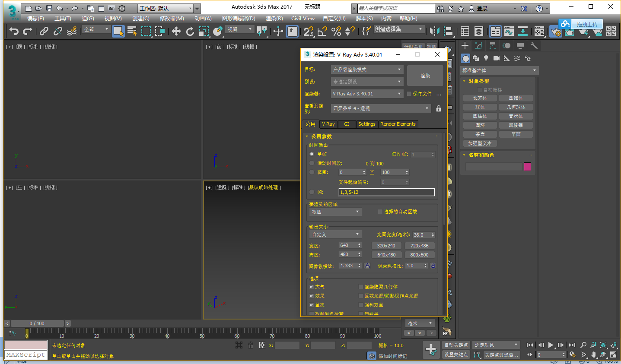Switch to the Hierarchy panel tab
Image resolution: width=621 pixels, height=364 pixels.
493,46
